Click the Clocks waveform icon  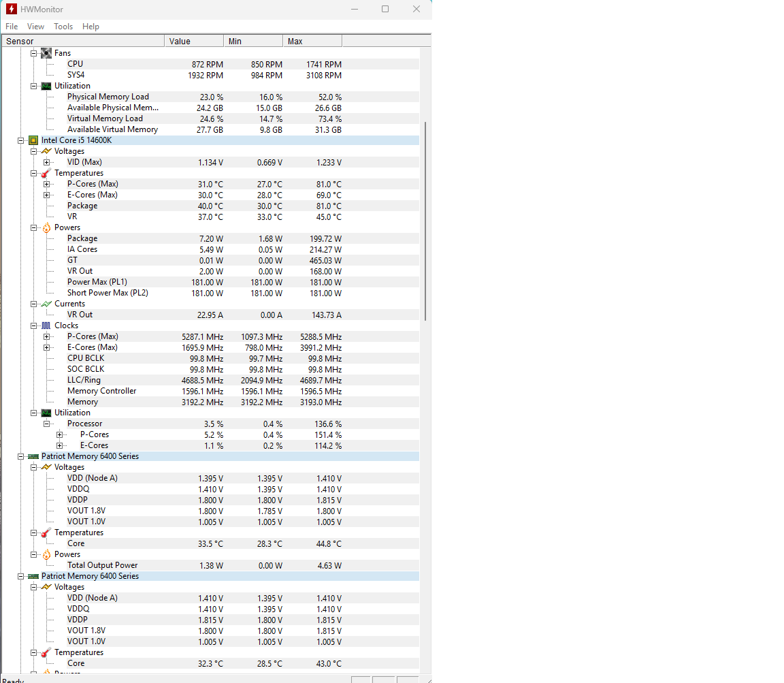coord(46,325)
